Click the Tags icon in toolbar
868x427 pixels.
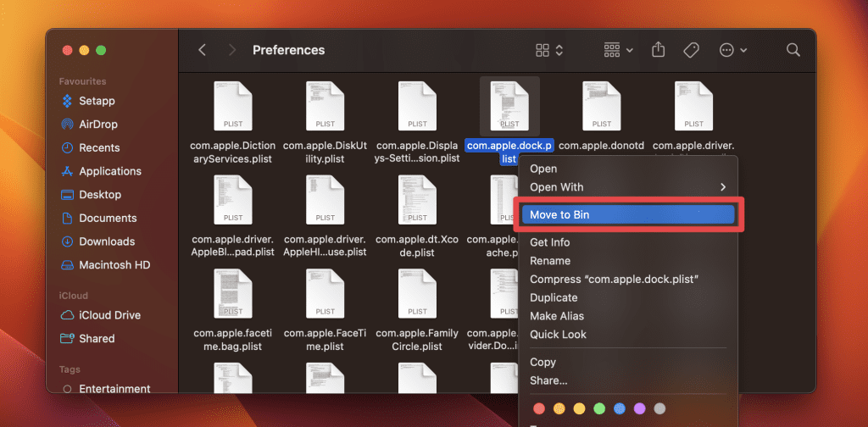[691, 50]
